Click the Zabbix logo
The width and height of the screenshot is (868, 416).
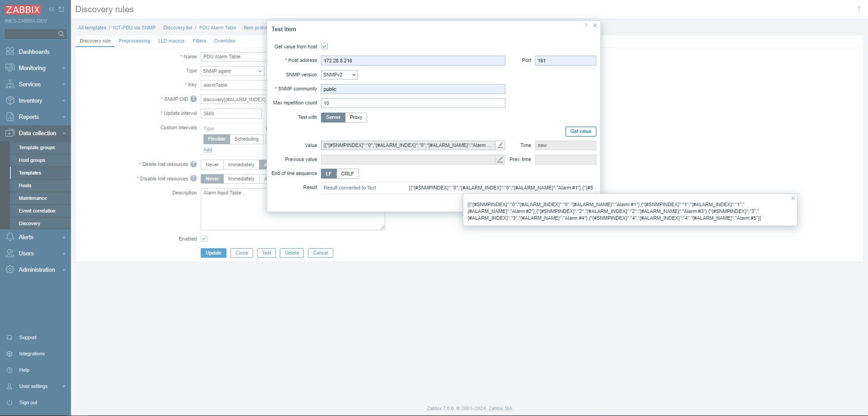(x=23, y=9)
